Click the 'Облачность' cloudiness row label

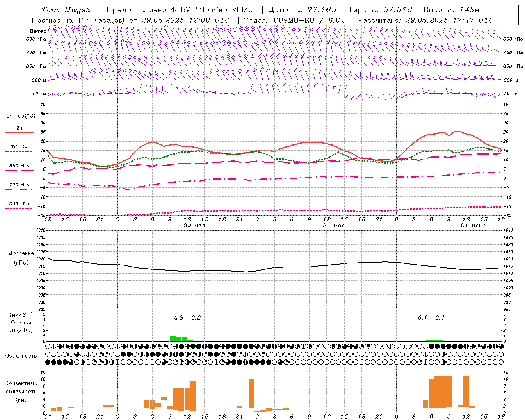[x=21, y=356]
